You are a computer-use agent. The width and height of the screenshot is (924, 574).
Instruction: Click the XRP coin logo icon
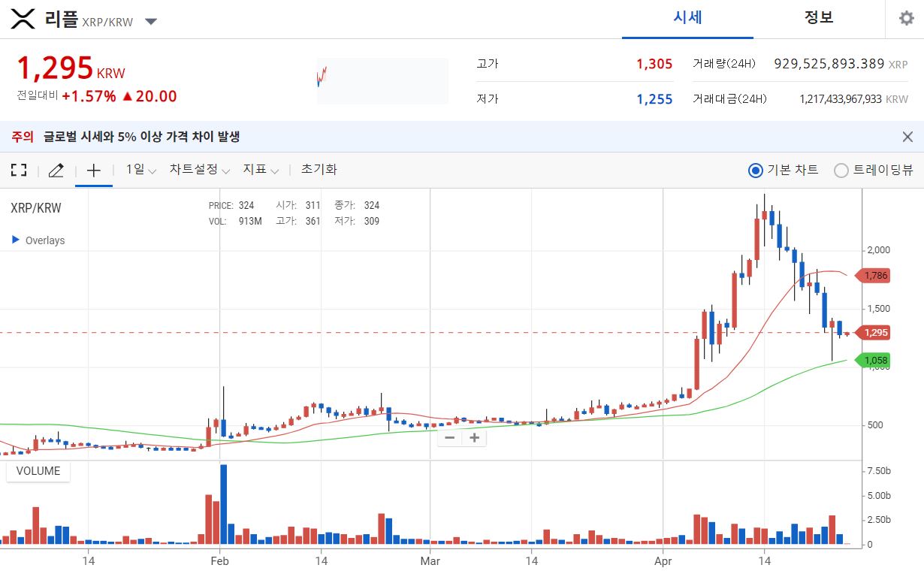(x=23, y=20)
